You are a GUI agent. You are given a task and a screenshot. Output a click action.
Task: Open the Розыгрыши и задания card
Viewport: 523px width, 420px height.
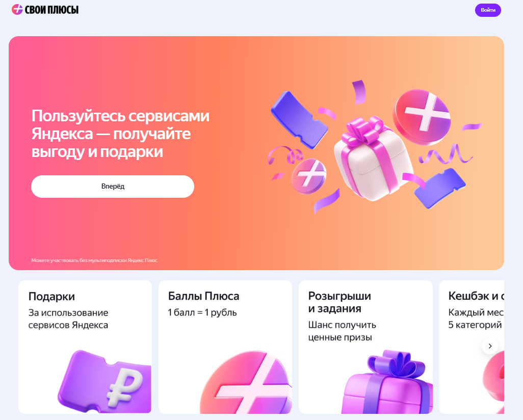pos(365,347)
